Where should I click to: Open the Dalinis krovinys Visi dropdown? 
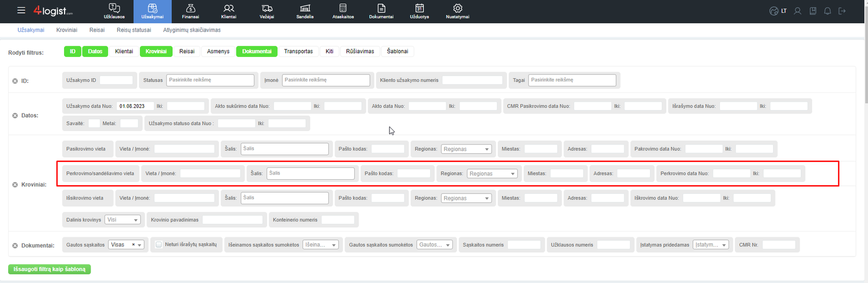(x=123, y=220)
